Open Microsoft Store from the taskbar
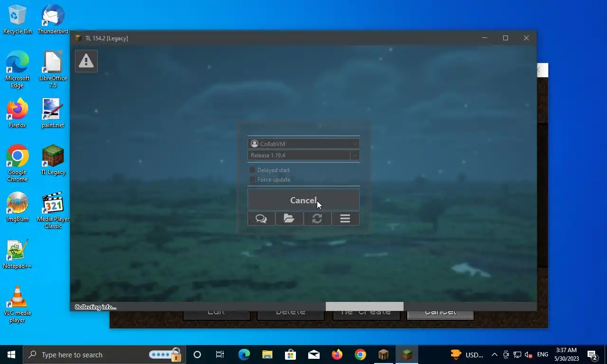The height and width of the screenshot is (364, 607). coord(290,355)
